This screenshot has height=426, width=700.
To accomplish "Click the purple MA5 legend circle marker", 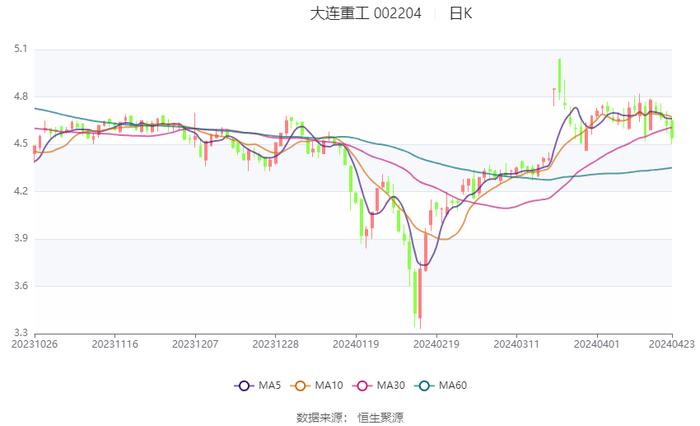I will [x=244, y=385].
